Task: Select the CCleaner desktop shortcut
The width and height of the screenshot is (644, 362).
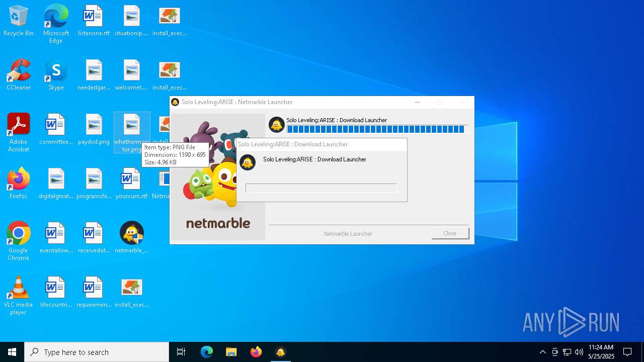Action: click(x=19, y=75)
